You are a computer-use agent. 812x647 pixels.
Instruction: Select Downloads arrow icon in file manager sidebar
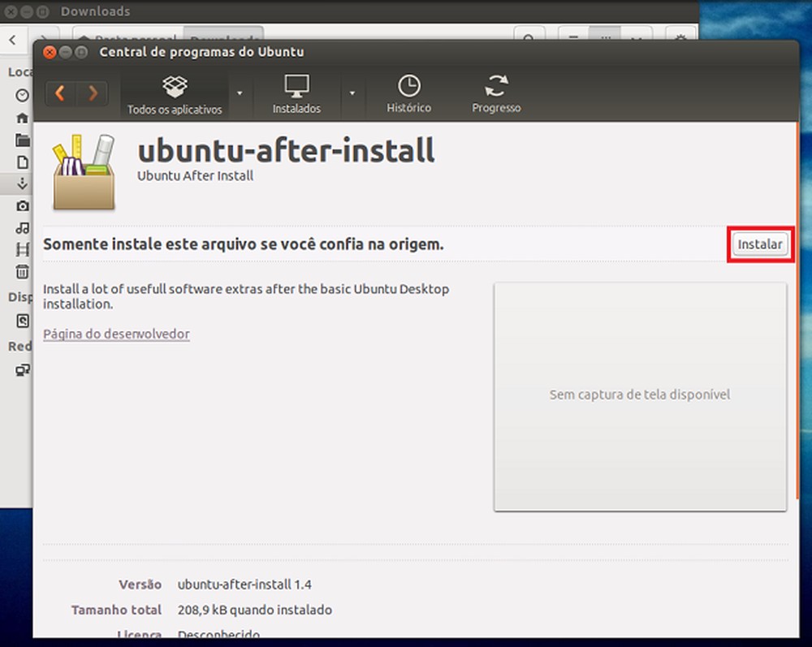[22, 183]
